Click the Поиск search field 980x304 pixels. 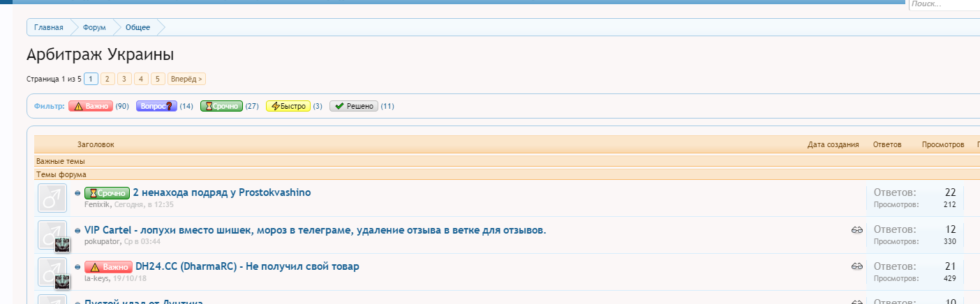pos(944,4)
